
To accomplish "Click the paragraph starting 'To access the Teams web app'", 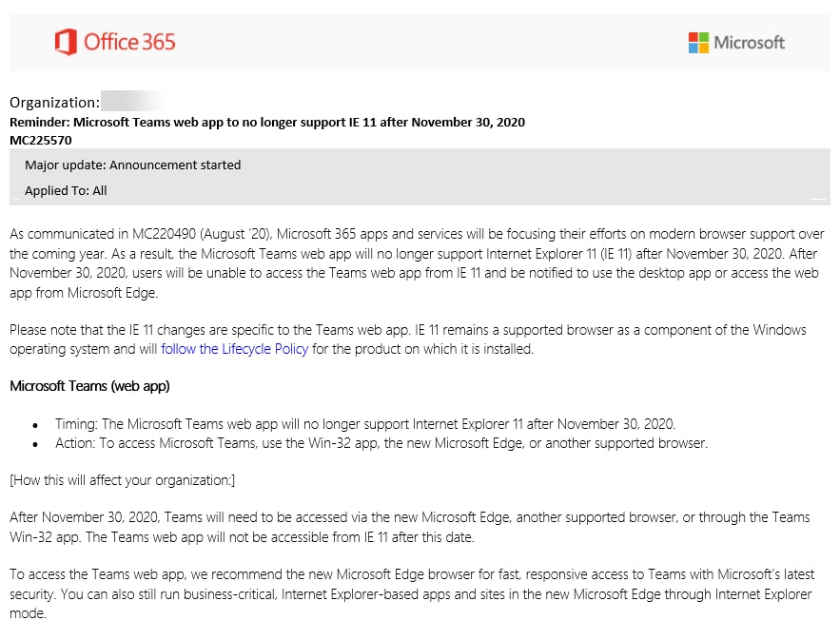I will point(412,594).
